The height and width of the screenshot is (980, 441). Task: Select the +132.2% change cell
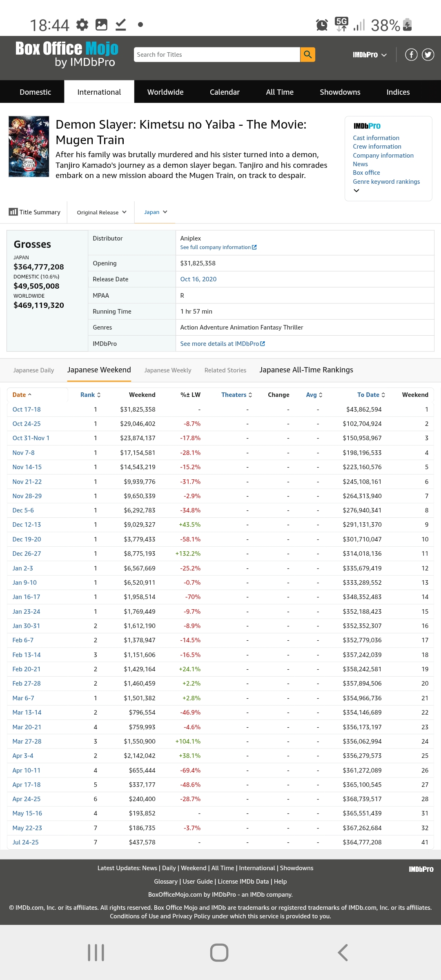point(188,554)
